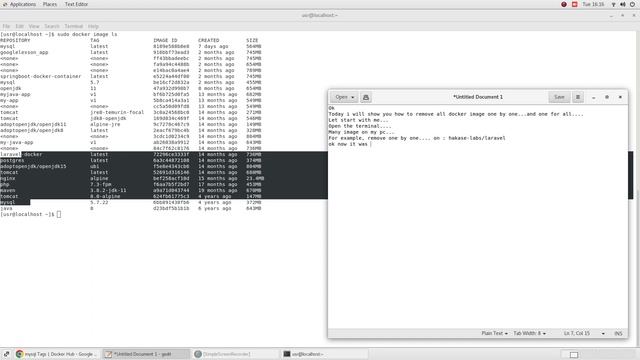640x360 pixels.
Task: Click the SIZE column header
Action: (x=252, y=40)
